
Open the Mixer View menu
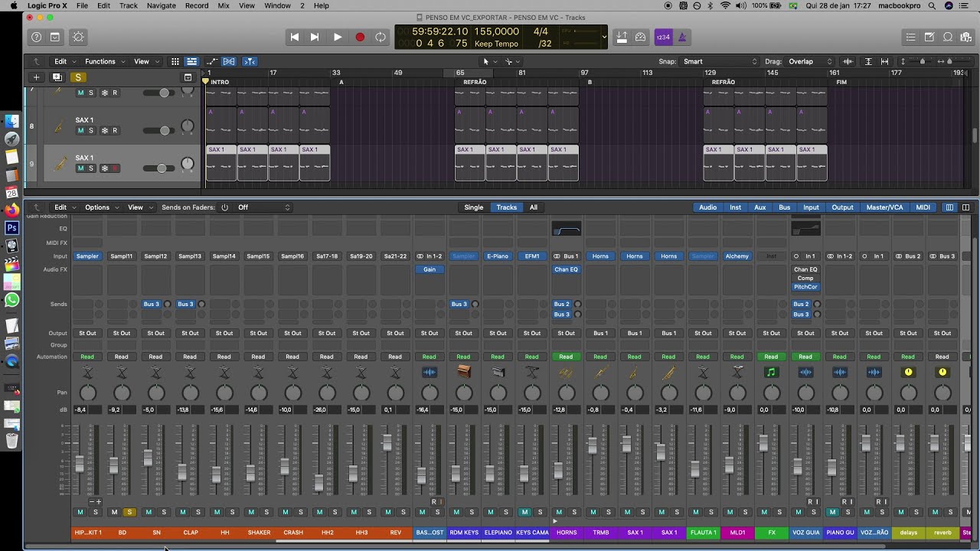(x=139, y=207)
